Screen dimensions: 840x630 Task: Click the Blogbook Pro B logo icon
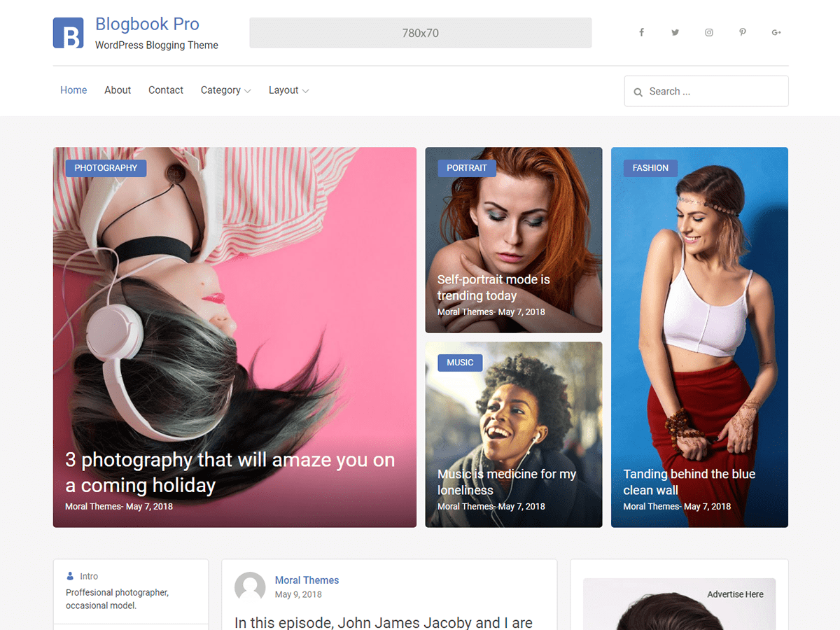69,33
